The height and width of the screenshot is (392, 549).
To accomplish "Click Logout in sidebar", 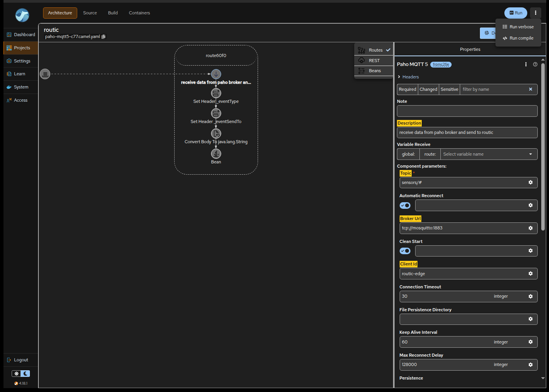I will tap(21, 360).
